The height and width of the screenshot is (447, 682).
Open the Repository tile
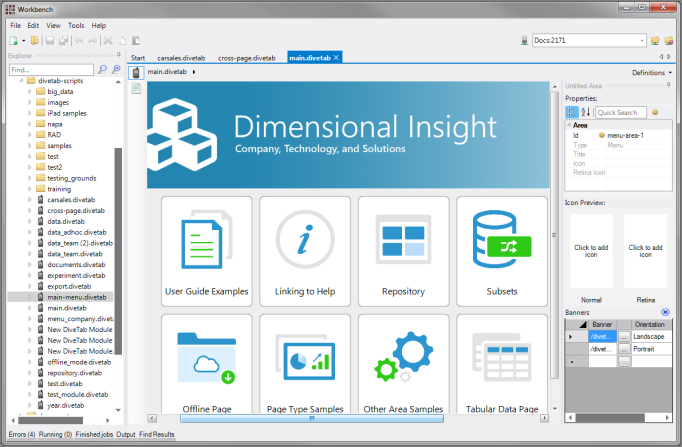tap(404, 251)
